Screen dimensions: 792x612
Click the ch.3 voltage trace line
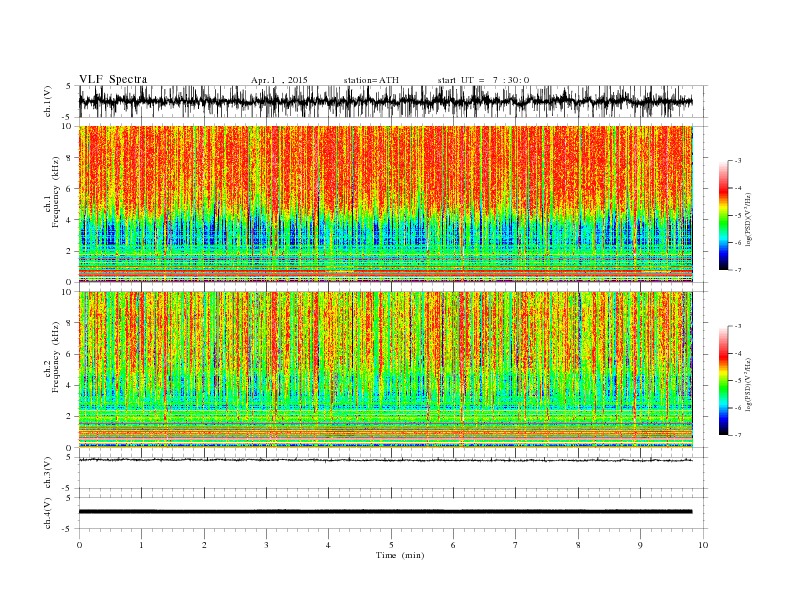pyautogui.click(x=385, y=460)
